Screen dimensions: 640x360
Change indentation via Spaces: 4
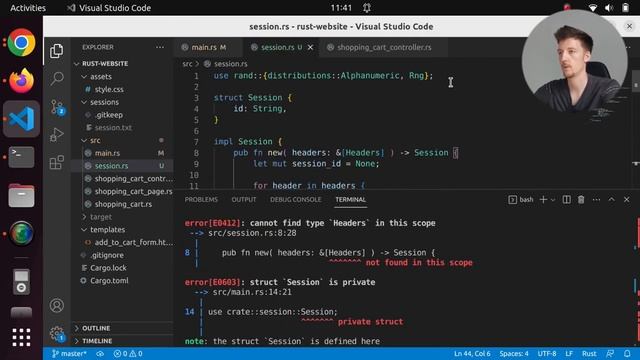click(x=514, y=353)
